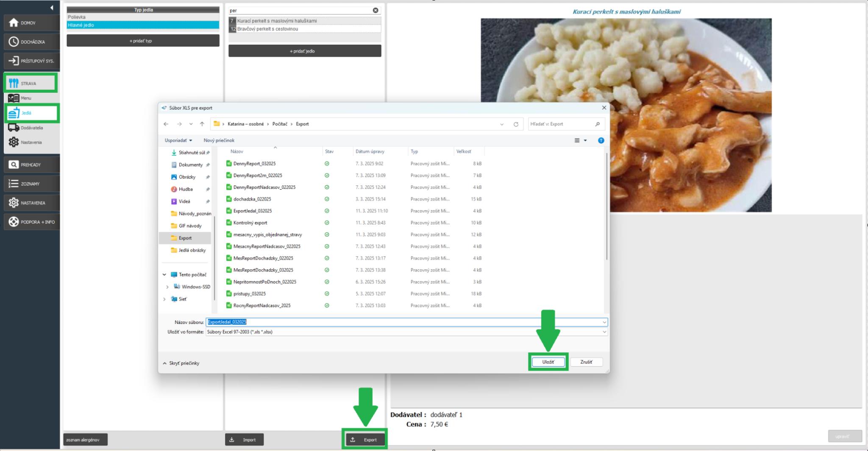
Task: Collapse the left sidebar arrow
Action: [x=52, y=8]
